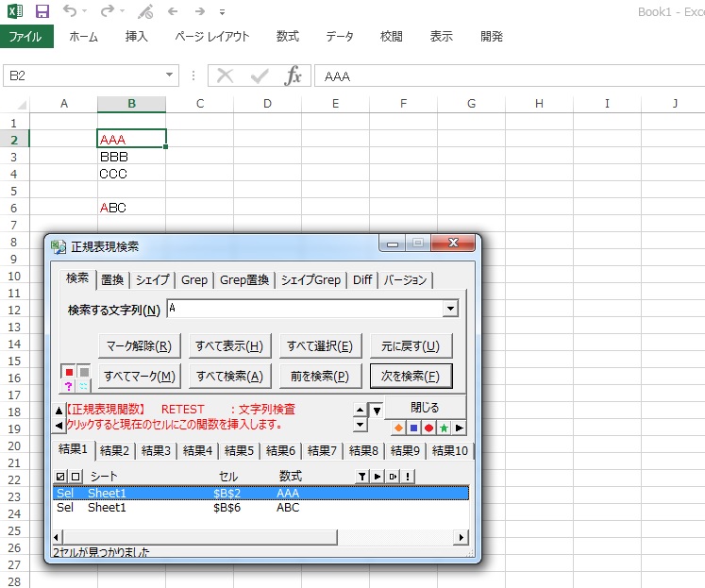
Task: Open the 結果3 results tab
Action: pyautogui.click(x=156, y=450)
